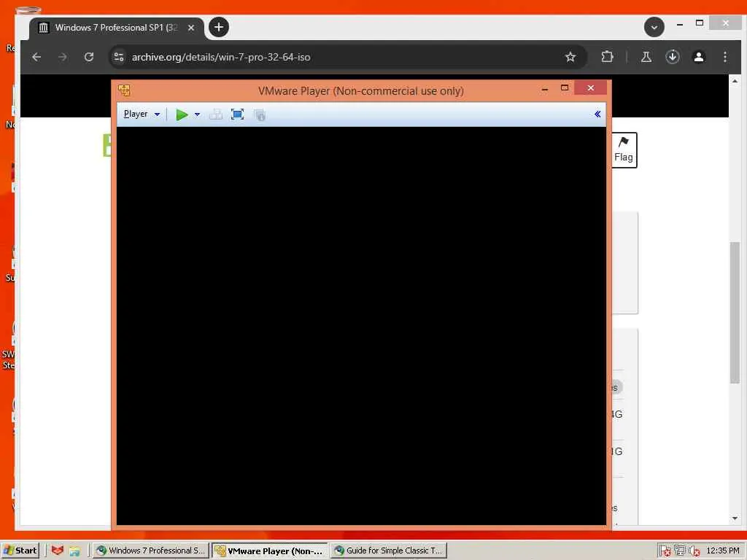747x560 pixels.
Task: Click the VMware Player title bar icon
Action: (x=124, y=90)
